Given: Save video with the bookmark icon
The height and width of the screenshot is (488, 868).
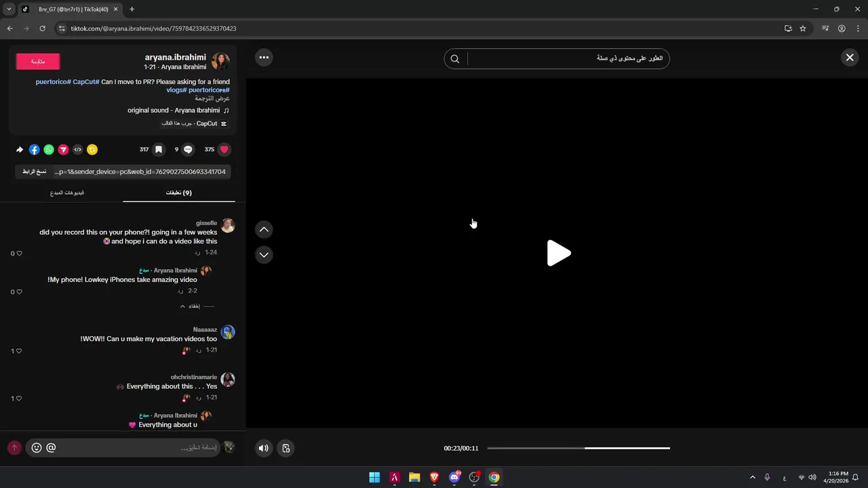Looking at the screenshot, I should pos(158,150).
